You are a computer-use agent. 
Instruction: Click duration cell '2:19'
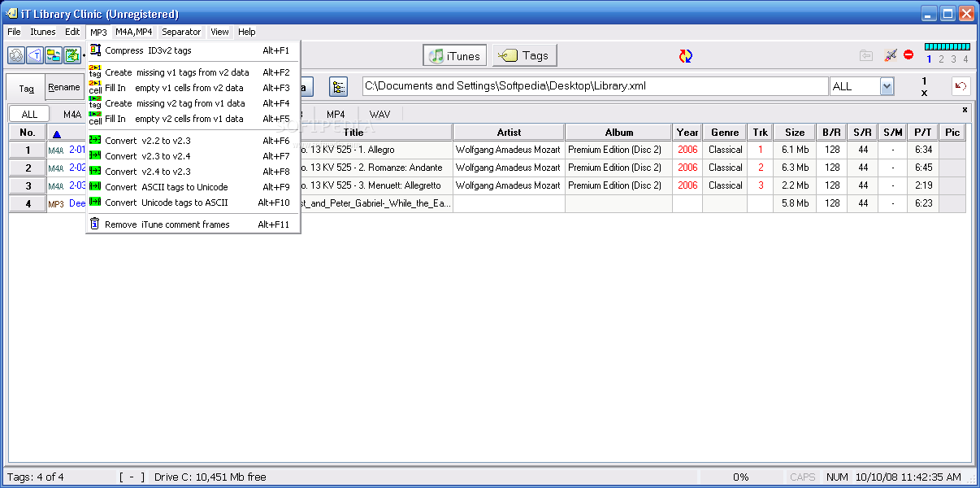point(923,185)
